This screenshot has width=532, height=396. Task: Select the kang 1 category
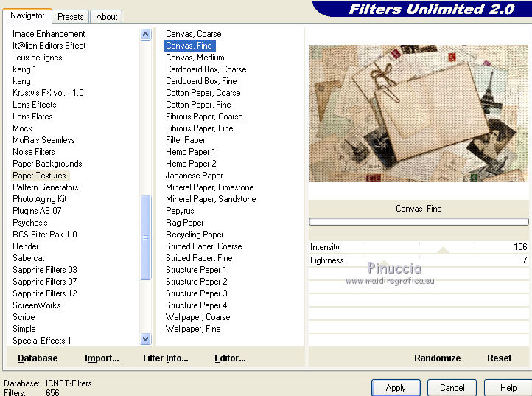click(x=24, y=69)
